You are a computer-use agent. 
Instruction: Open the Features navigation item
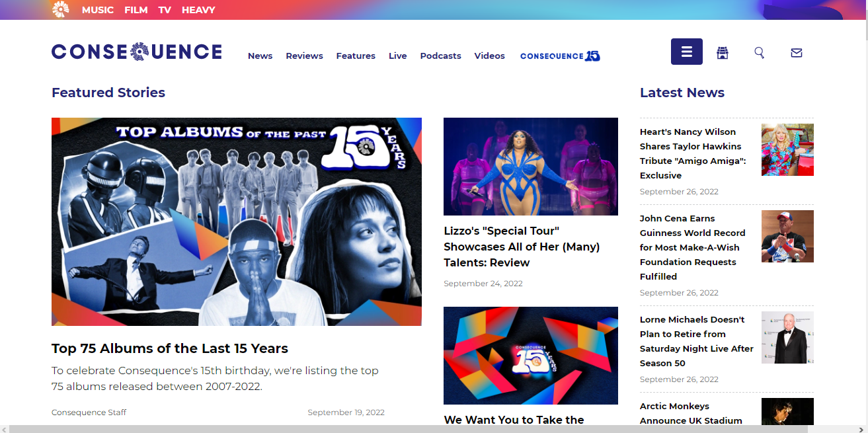(x=356, y=56)
